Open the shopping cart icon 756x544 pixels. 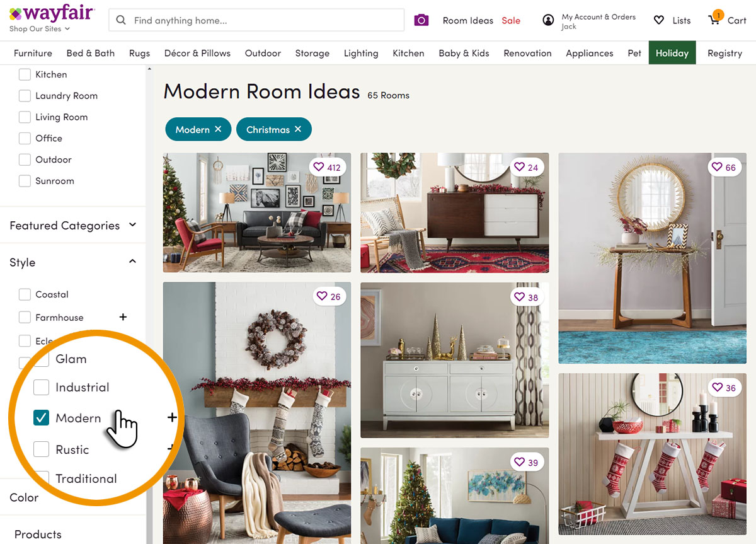(x=715, y=19)
